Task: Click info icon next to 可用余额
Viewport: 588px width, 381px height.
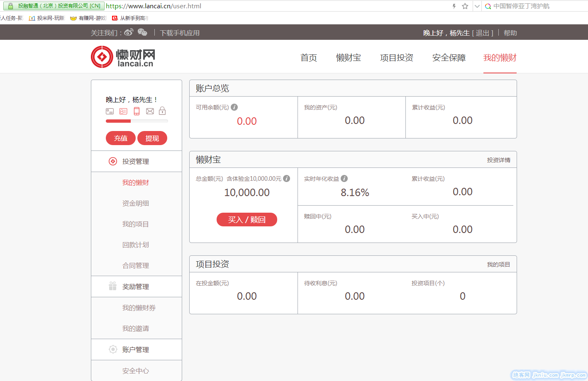Action: click(234, 107)
